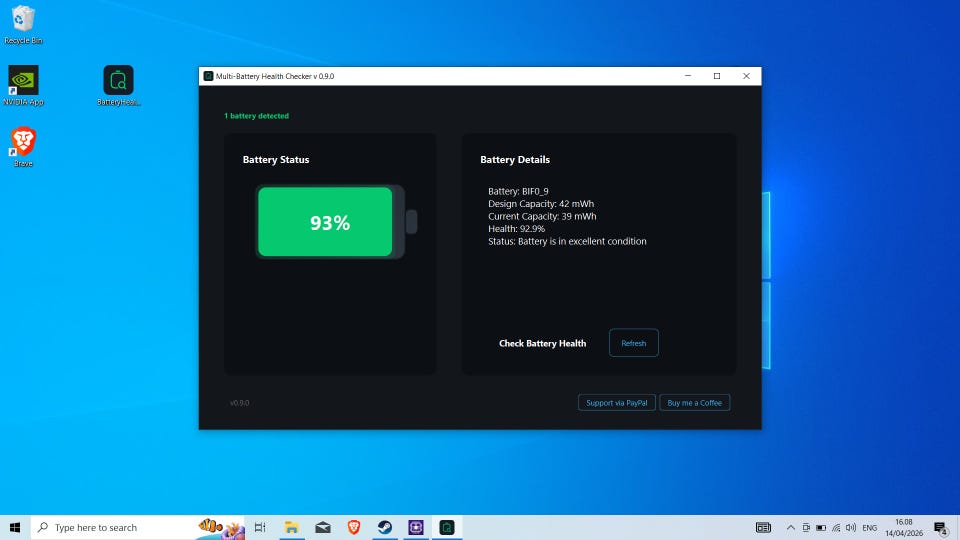
Task: Click the 'Battery Status' heading
Action: pyautogui.click(x=276, y=160)
